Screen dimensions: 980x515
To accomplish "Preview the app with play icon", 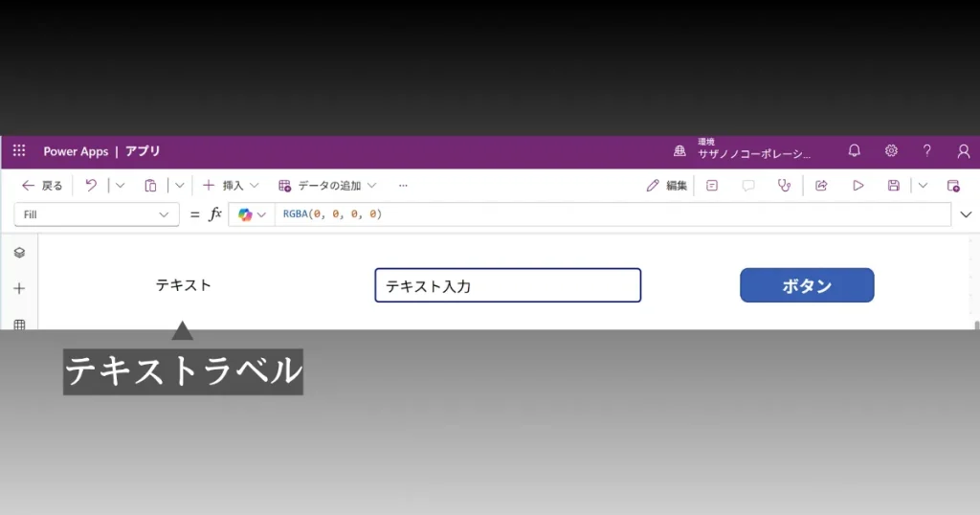I will point(858,186).
